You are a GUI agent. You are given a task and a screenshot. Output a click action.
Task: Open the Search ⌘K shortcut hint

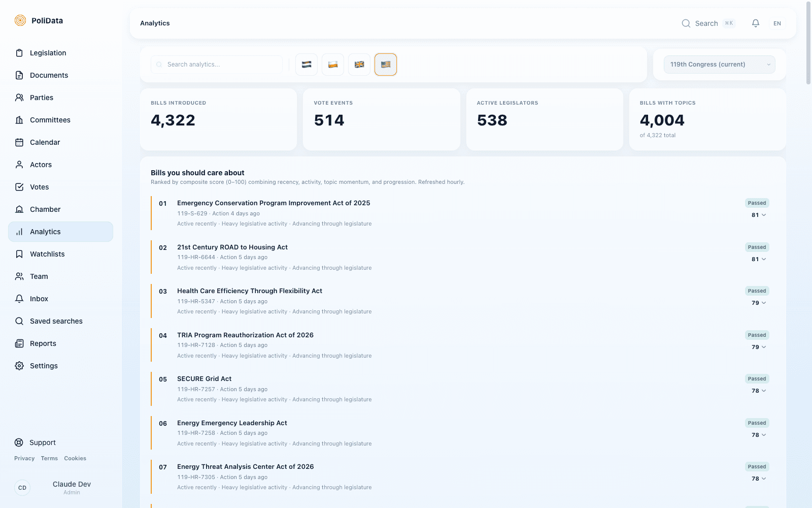click(x=729, y=23)
